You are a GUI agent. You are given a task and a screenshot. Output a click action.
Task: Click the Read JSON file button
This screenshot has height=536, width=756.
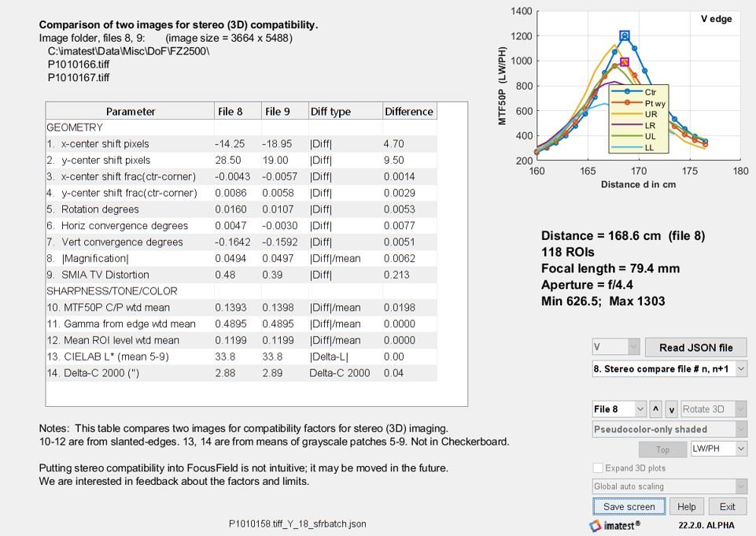coord(695,347)
